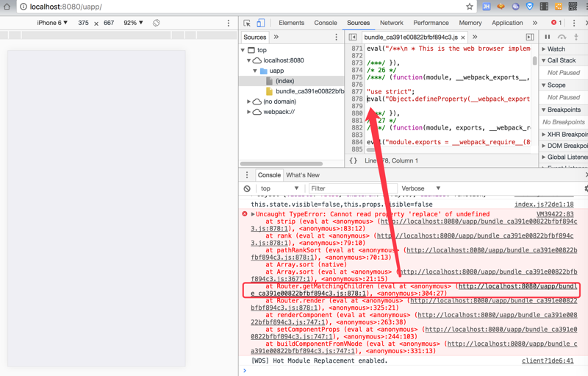Close the bundle_ca391e00822bfbf894c3.js editor tab
This screenshot has width=588, height=376.
(x=463, y=37)
